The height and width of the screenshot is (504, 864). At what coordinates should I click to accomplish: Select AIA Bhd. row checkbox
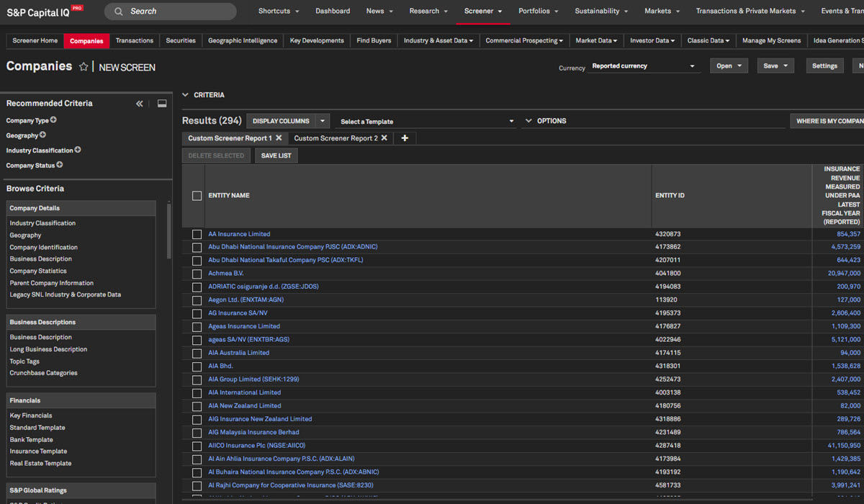(x=197, y=366)
